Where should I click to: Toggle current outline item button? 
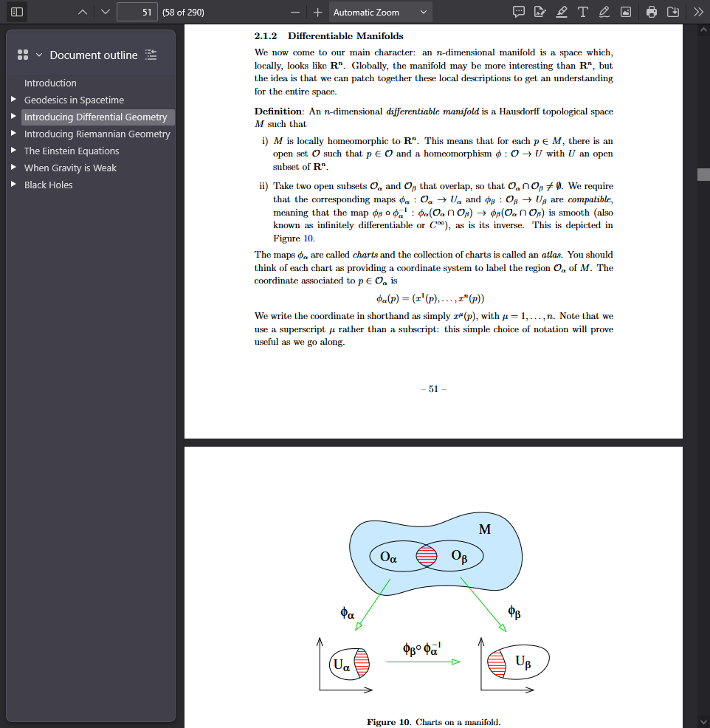pos(151,55)
